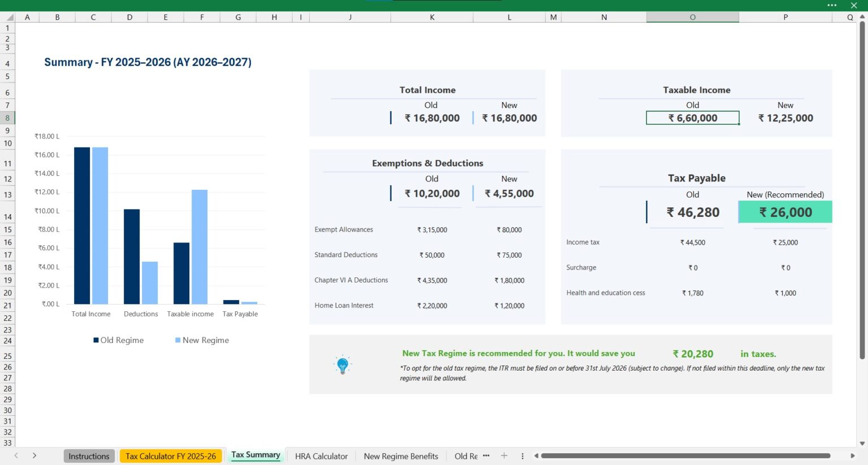The width and height of the screenshot is (868, 465).
Task: Select the highlighted ₹26,000 New Recommended cell
Action: click(x=785, y=212)
